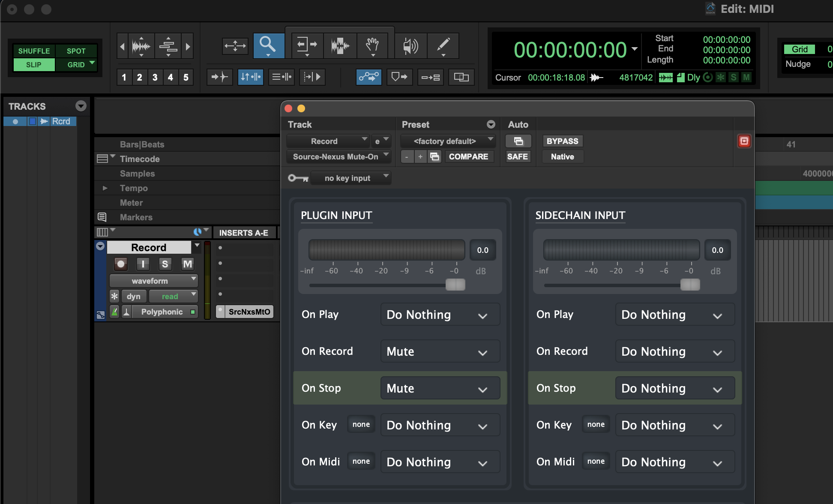The image size is (833, 504).
Task: Open Plugin Input On Record dropdown
Action: [x=440, y=351]
